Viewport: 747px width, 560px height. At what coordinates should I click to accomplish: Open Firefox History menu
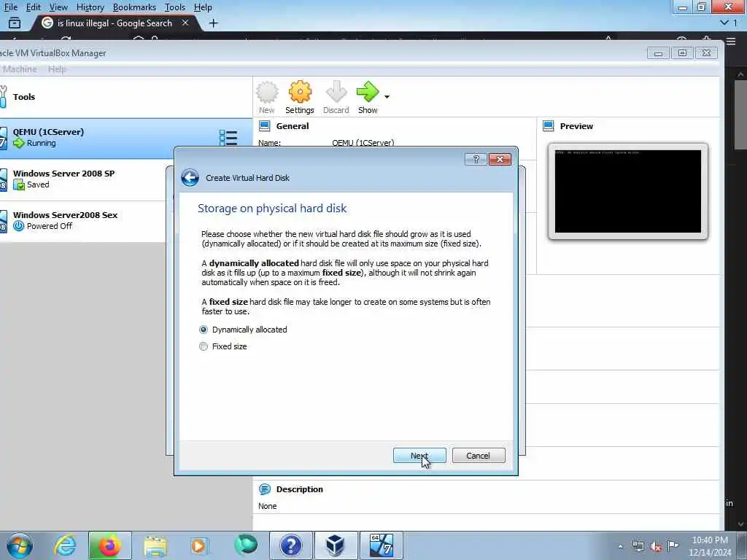[x=90, y=7]
